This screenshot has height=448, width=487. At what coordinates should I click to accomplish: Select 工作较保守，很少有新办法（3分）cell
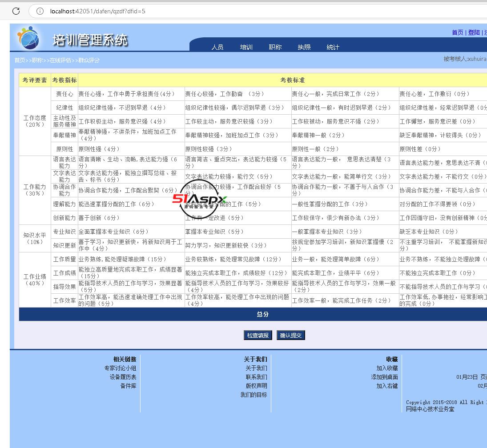tap(345, 218)
